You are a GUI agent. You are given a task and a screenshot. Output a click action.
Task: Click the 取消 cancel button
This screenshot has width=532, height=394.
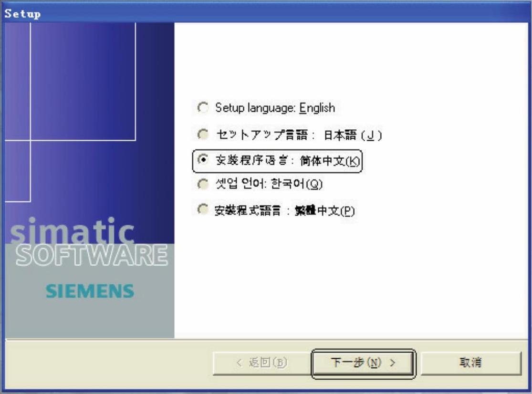tap(470, 363)
